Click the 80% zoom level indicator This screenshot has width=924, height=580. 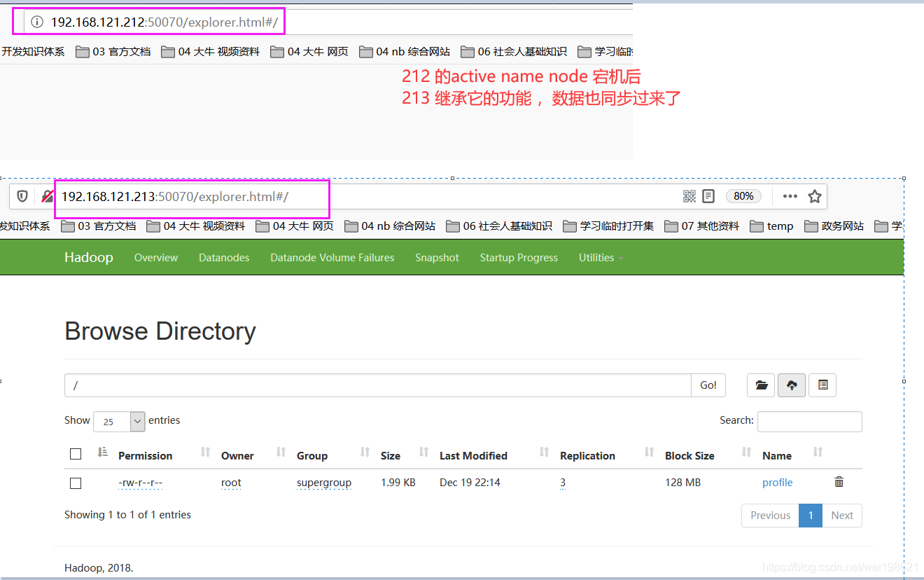[x=743, y=196]
